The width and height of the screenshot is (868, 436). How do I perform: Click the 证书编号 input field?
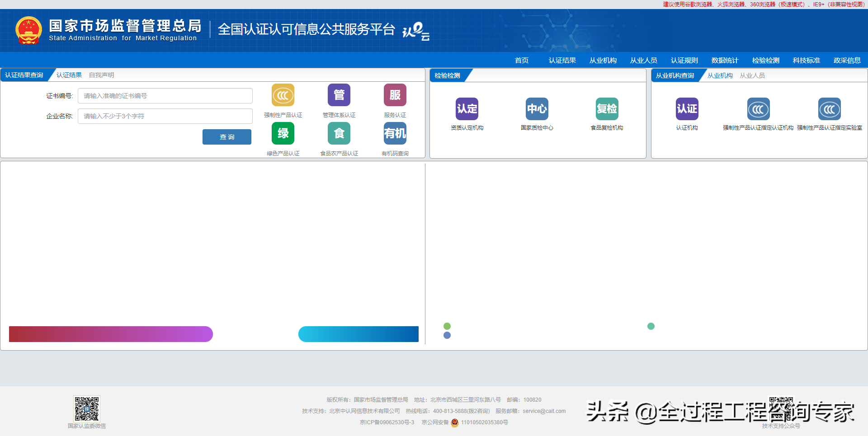[x=165, y=95]
